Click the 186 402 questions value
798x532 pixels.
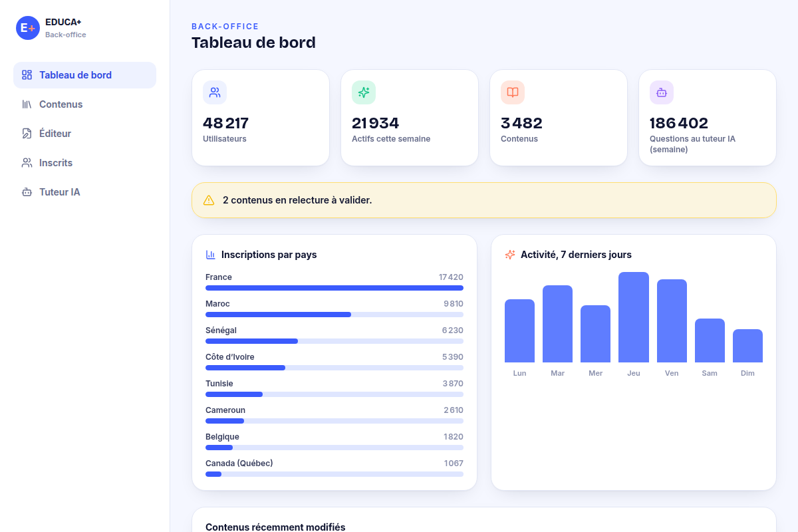(679, 123)
